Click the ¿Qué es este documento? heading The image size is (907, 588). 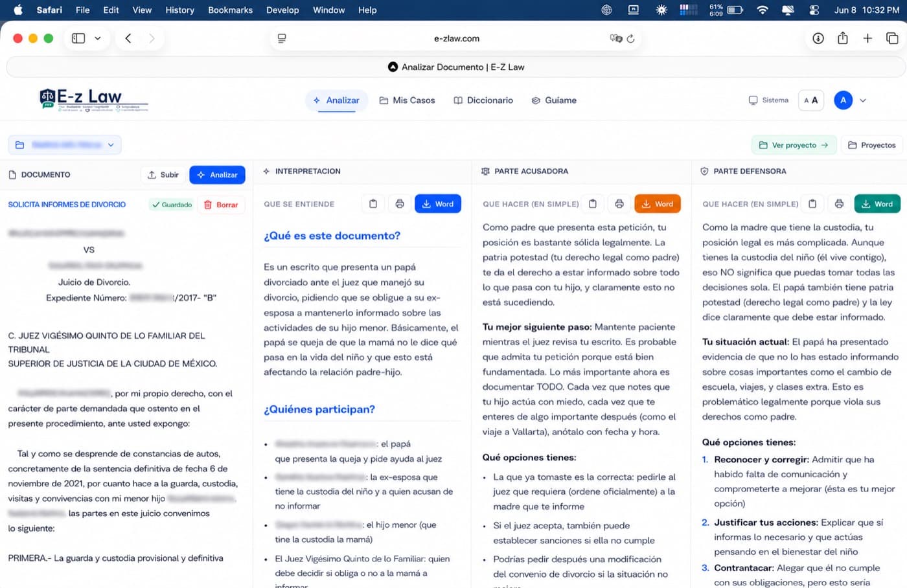332,236
